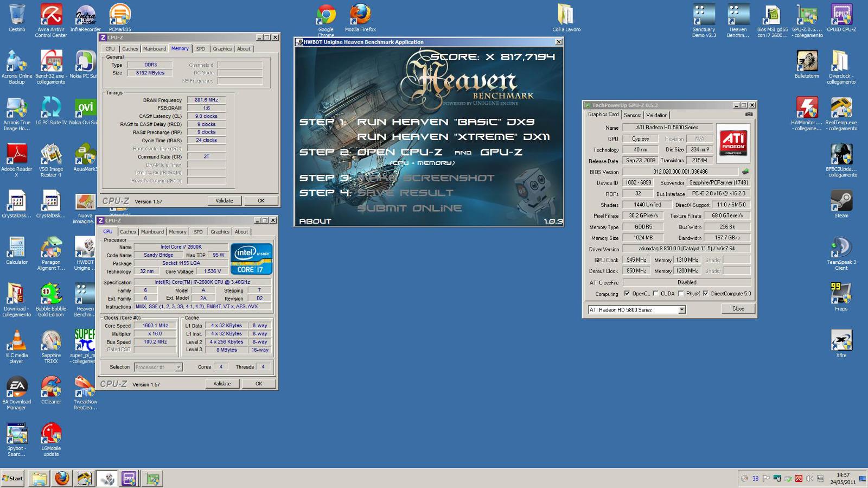Open Google Chrome desktop shortcut

point(325,21)
